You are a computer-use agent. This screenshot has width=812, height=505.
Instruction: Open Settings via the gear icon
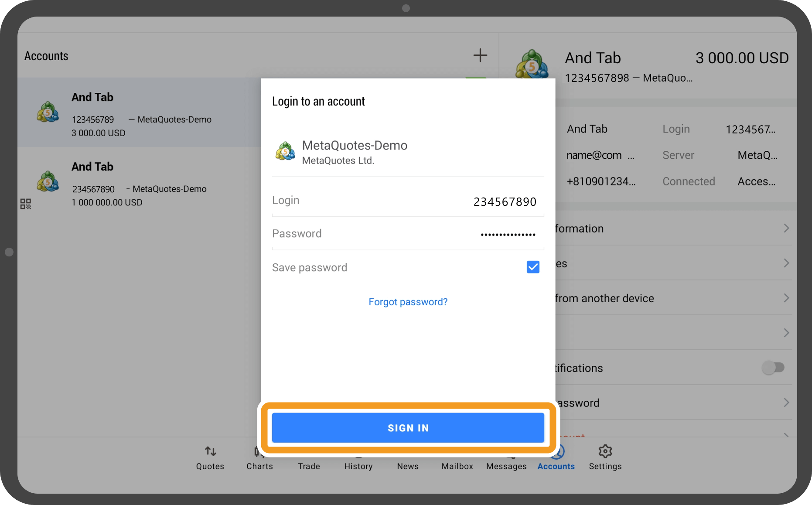(x=605, y=451)
